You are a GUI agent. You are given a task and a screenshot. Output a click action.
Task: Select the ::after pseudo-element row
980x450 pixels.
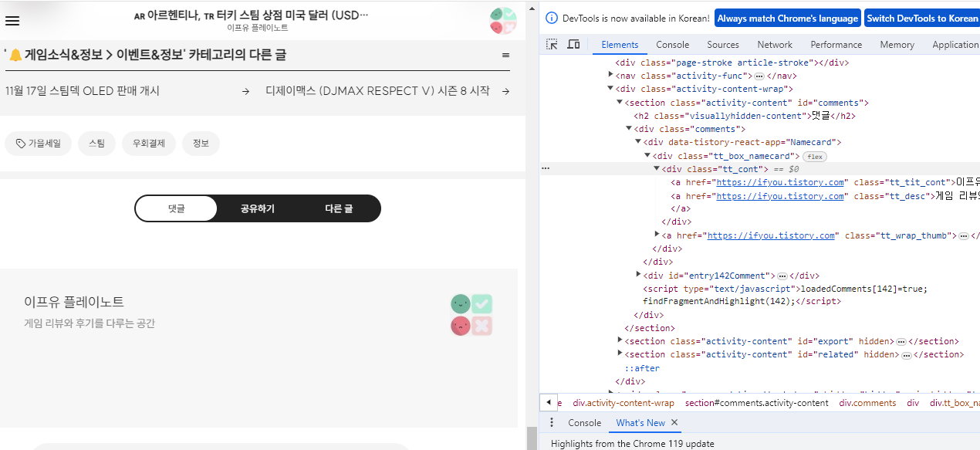tap(642, 368)
